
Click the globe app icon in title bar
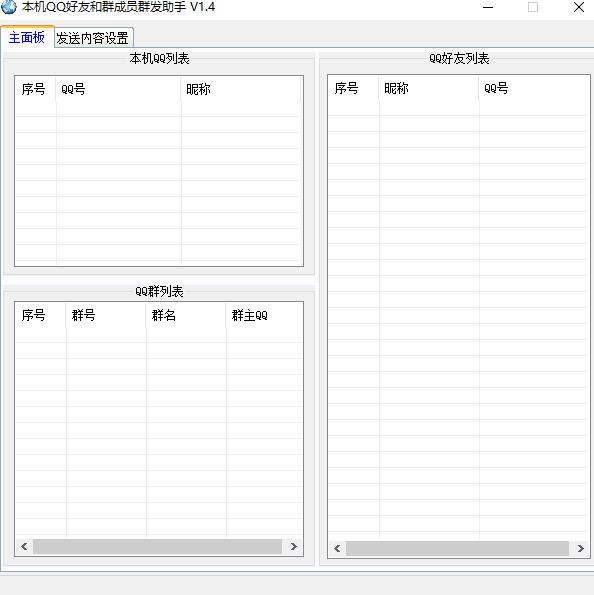coord(9,7)
